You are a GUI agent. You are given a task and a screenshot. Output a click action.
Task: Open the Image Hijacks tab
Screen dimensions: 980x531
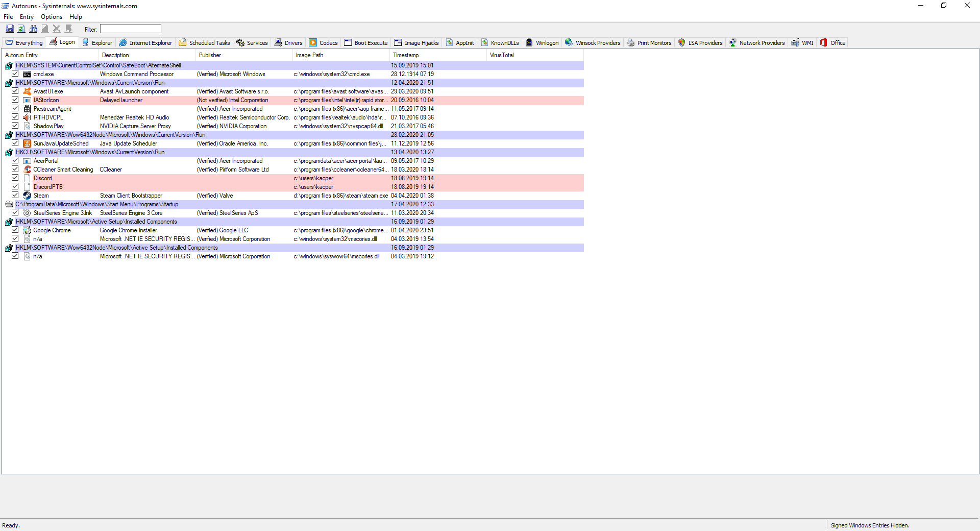416,43
